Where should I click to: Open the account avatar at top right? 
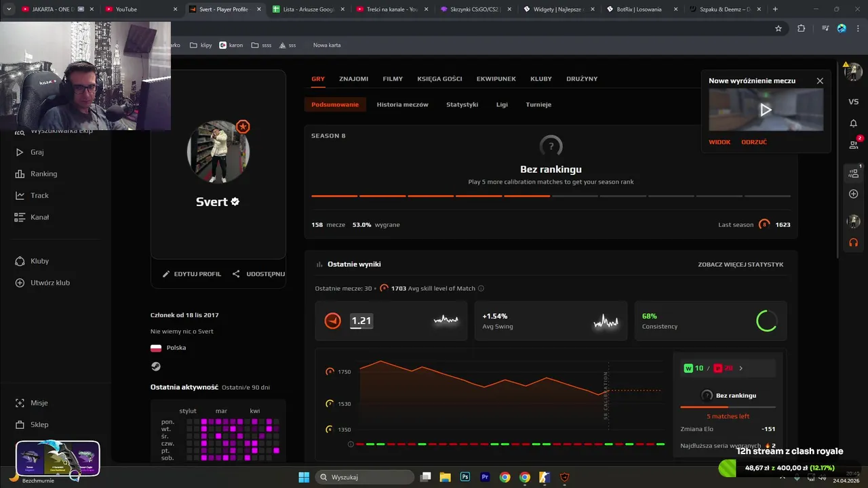pyautogui.click(x=853, y=71)
